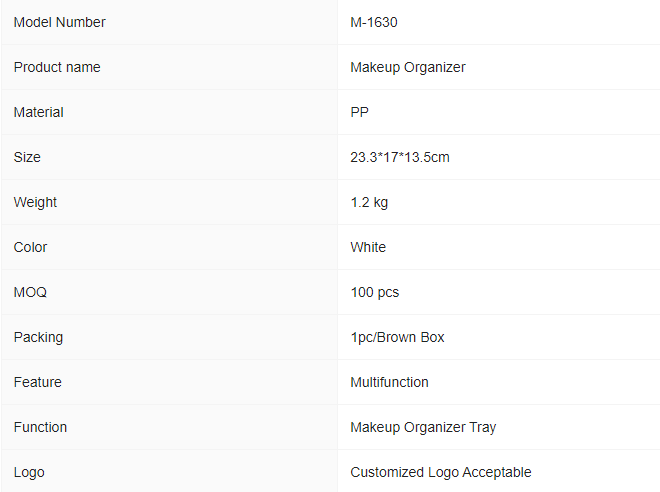Click the Multifunction feature value
The height and width of the screenshot is (492, 660).
pos(389,382)
